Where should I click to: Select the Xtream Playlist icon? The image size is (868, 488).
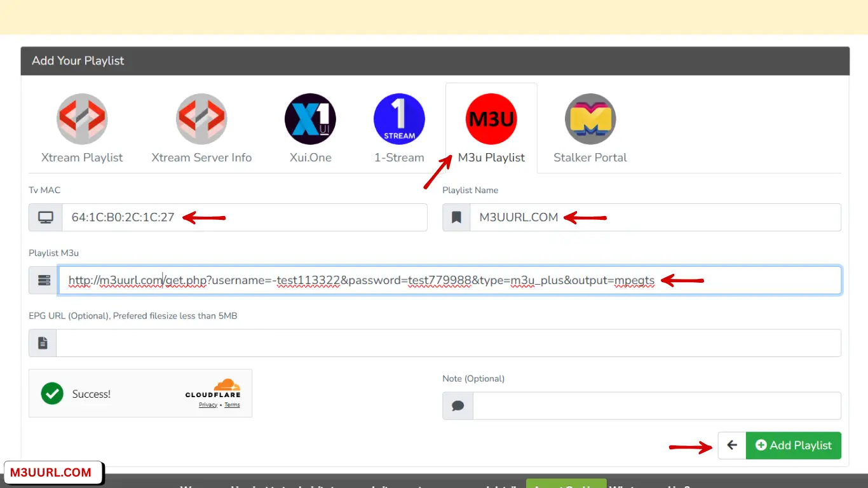click(82, 119)
